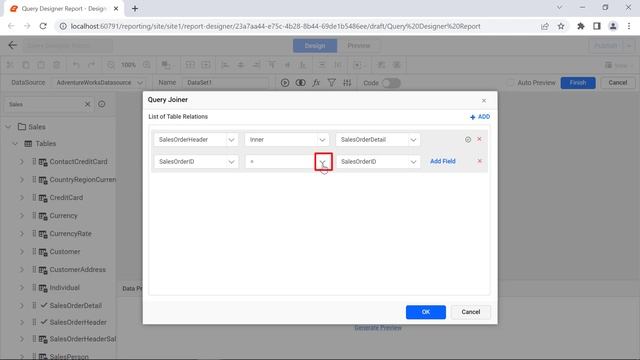Click the Copy toolbar icon
This screenshot has width=640, height=360.
click(26, 65)
